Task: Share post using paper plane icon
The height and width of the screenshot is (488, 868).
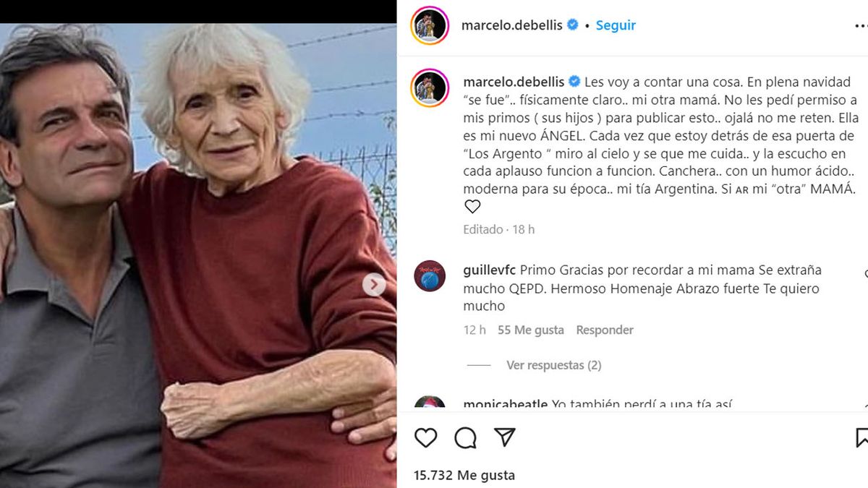Action: tap(504, 437)
